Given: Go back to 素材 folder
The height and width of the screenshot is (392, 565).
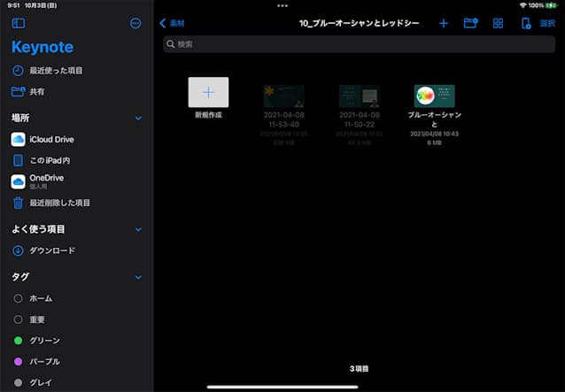Looking at the screenshot, I should click(173, 23).
